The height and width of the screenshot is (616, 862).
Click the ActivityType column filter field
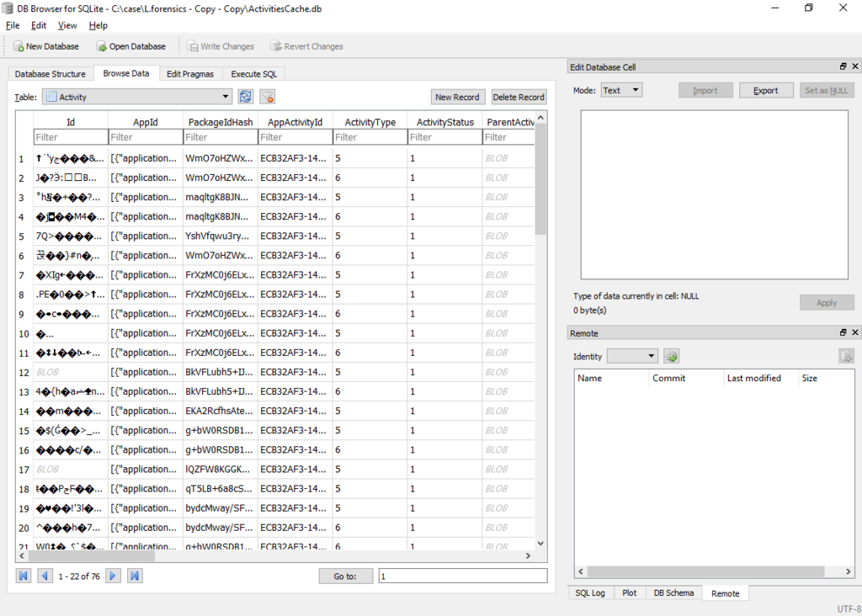click(370, 137)
